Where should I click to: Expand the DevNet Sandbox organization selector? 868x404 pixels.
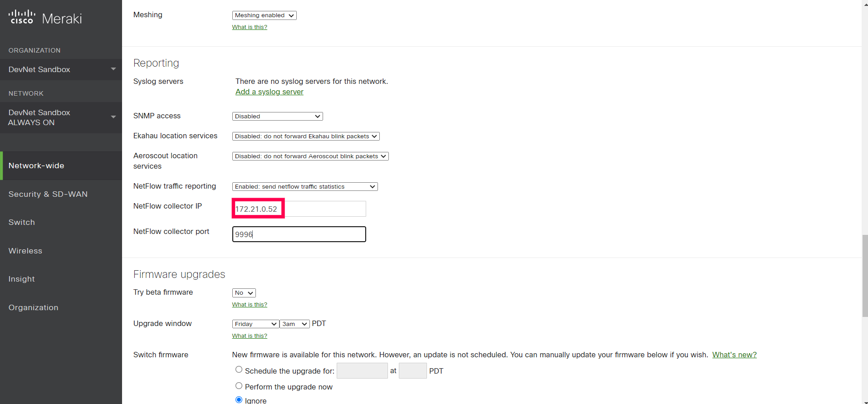(61, 69)
